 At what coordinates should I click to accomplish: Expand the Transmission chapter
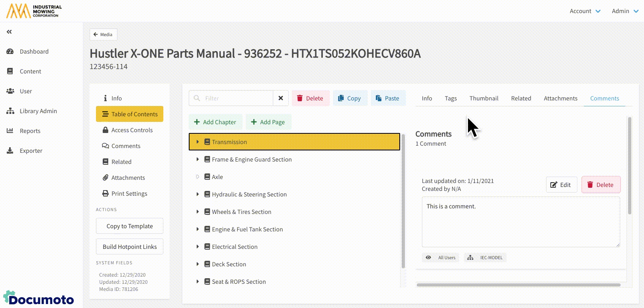pos(197,142)
